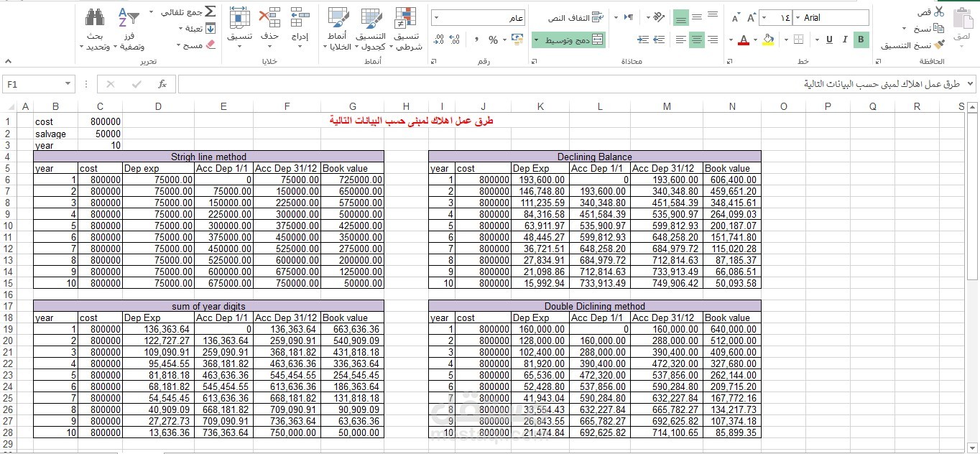Click Wrap Text (التفاف النص) button
980x454 pixels.
click(x=575, y=17)
